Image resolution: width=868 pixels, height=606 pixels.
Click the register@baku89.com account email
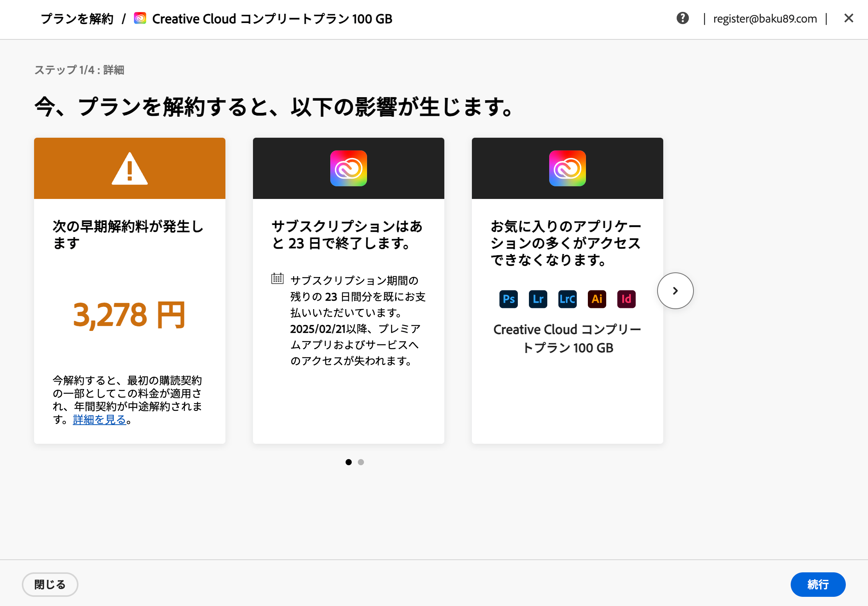(765, 18)
